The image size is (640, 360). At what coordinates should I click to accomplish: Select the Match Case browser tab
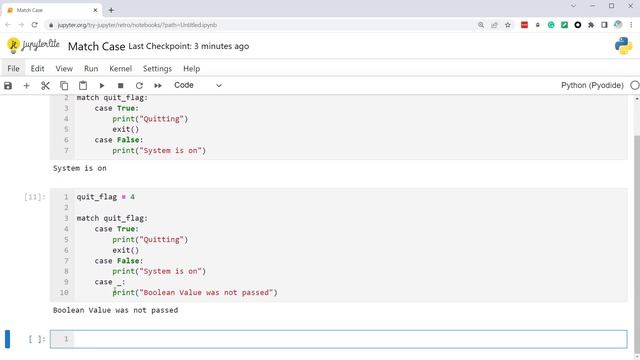tap(51, 10)
